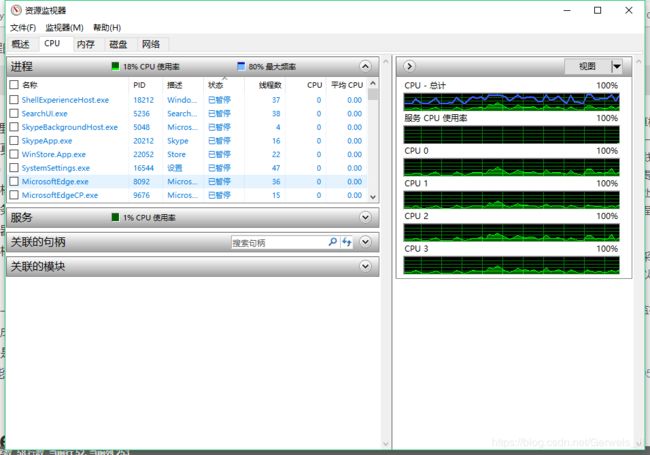The image size is (650, 455).
Task: Check the box for SearchUI.exe
Action: [x=14, y=113]
